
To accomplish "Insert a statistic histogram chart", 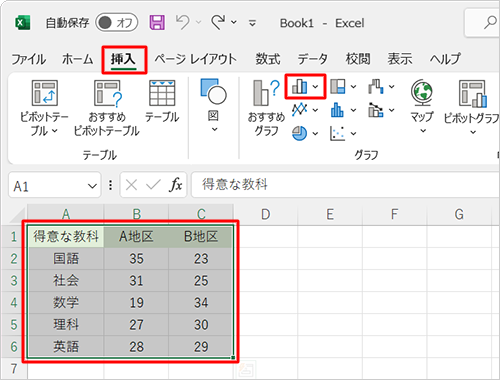I will (343, 110).
